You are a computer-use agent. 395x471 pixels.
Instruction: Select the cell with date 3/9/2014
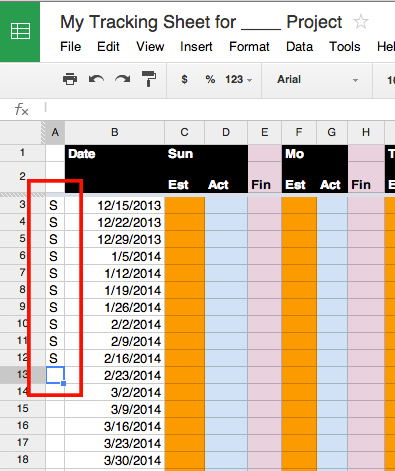(x=115, y=409)
